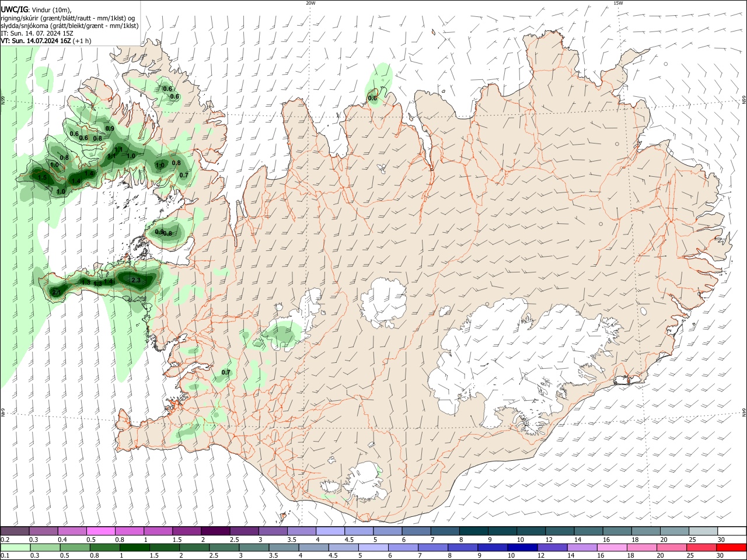747x560 pixels.
Task: Pick the blue 8–9 rain swatch
Action: 463,547
